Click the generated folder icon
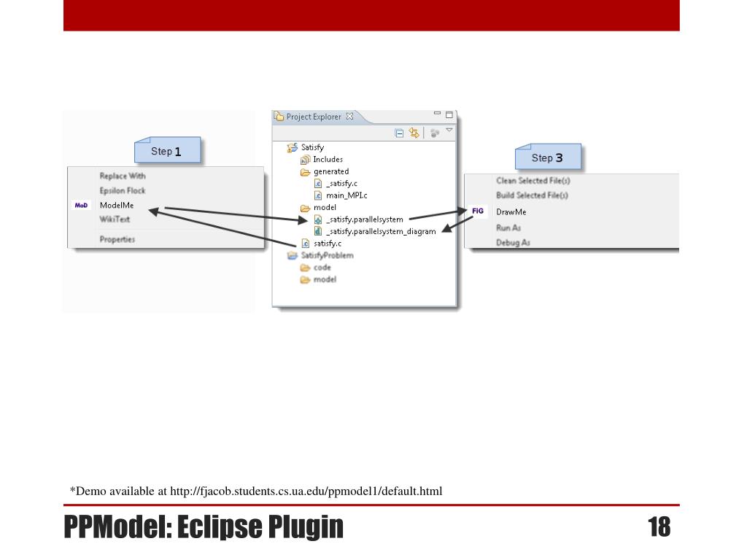Image resolution: width=747 pixels, height=560 pixels. (306, 172)
